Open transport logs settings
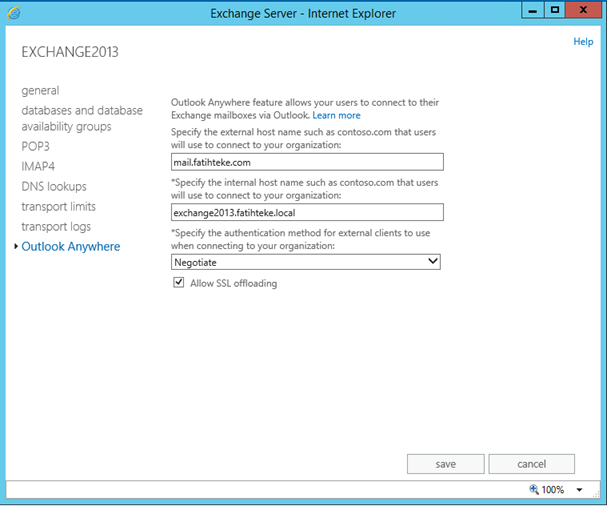The width and height of the screenshot is (607, 506). pyautogui.click(x=56, y=226)
